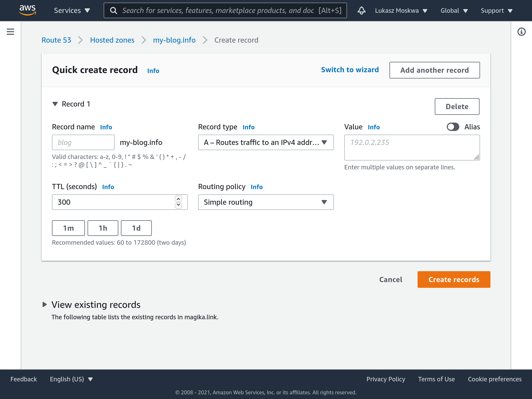The image size is (532, 399).
Task: Go to Hosted zones breadcrumb
Action: click(x=112, y=40)
